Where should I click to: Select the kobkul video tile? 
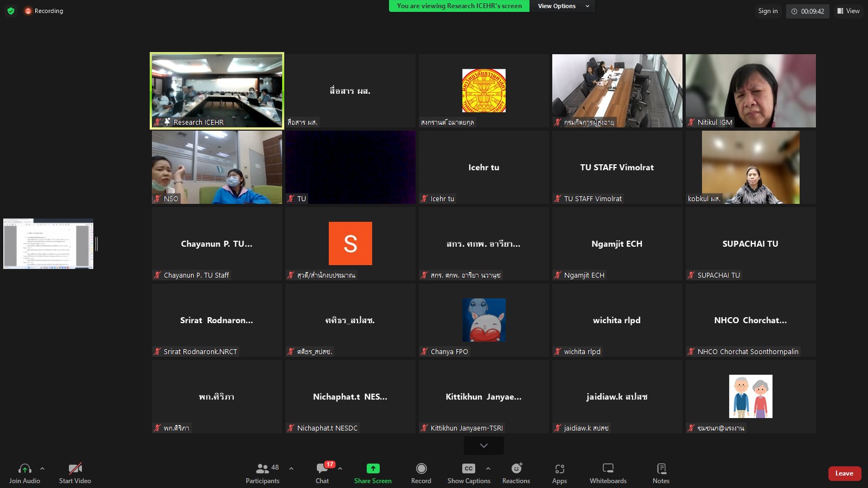751,167
